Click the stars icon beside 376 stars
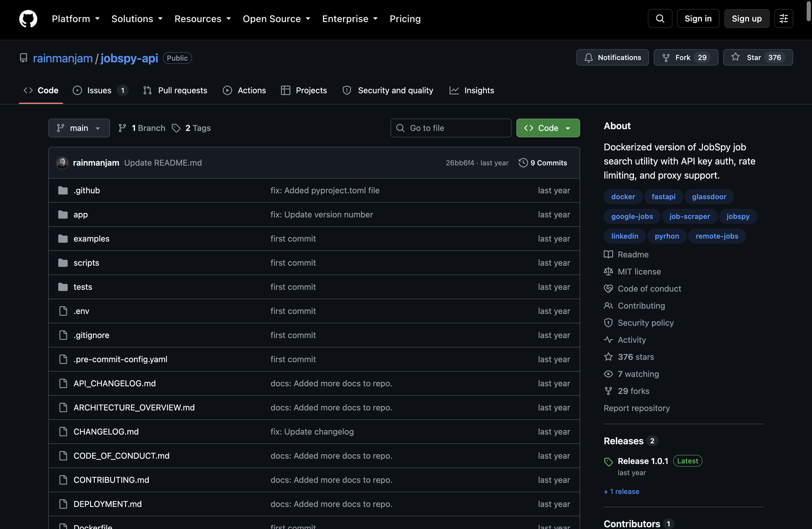The image size is (812, 529). coord(608,357)
